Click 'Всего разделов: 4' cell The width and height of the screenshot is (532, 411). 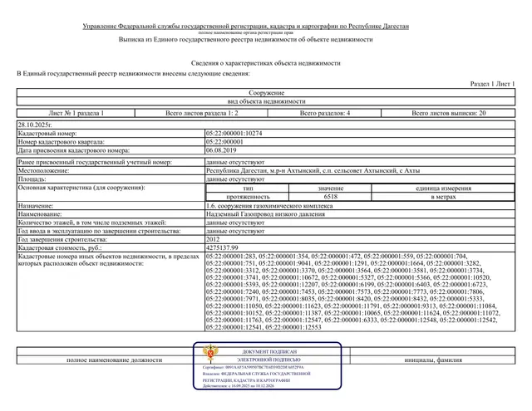tap(325, 113)
